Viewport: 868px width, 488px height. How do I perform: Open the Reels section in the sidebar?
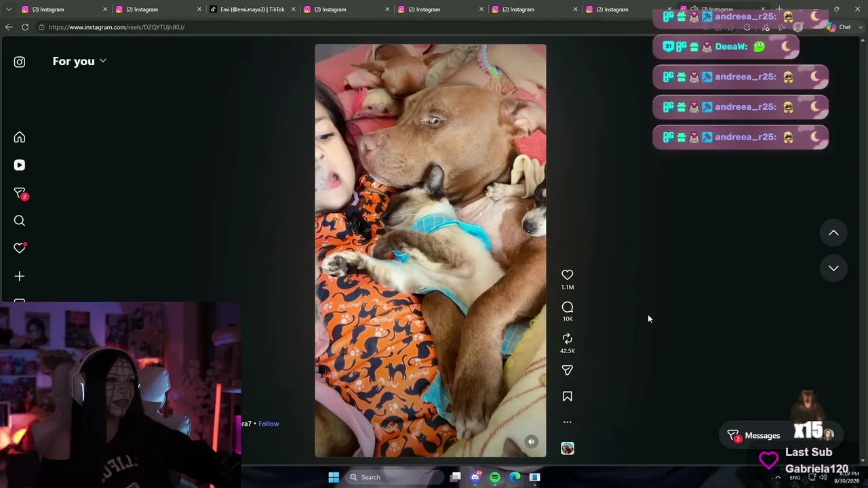pyautogui.click(x=20, y=165)
